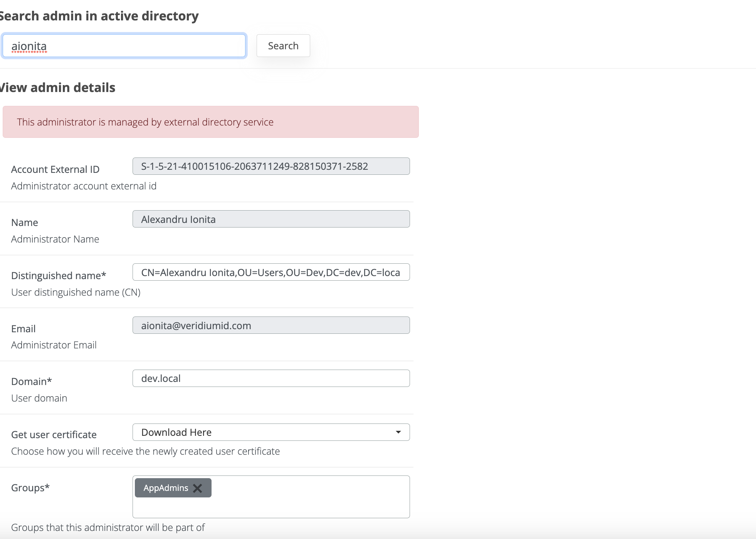Click the View admin details heading
The width and height of the screenshot is (756, 539).
click(58, 88)
